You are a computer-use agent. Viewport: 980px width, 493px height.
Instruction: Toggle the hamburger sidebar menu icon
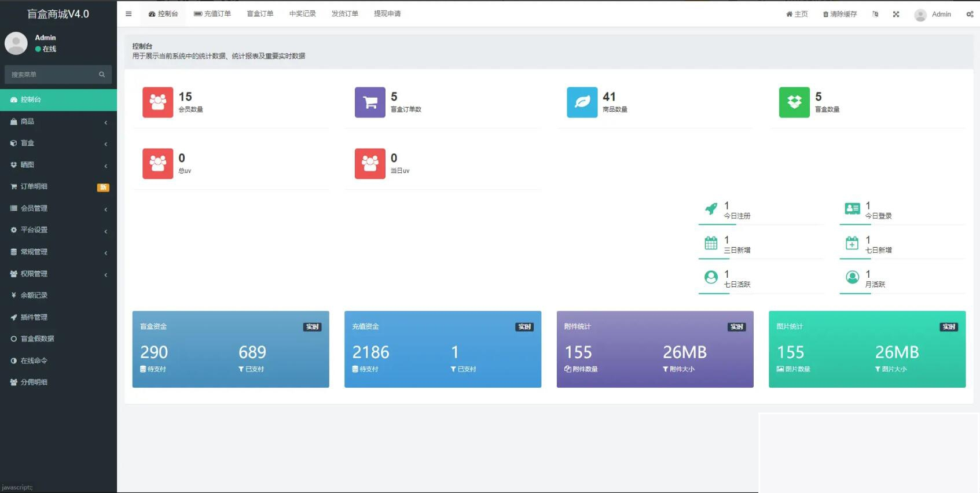coord(129,14)
